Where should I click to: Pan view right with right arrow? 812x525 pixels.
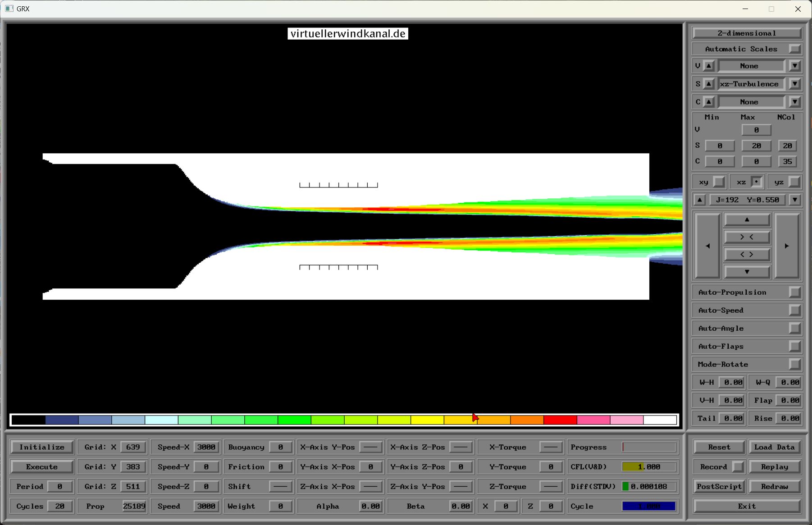pyautogui.click(x=787, y=246)
